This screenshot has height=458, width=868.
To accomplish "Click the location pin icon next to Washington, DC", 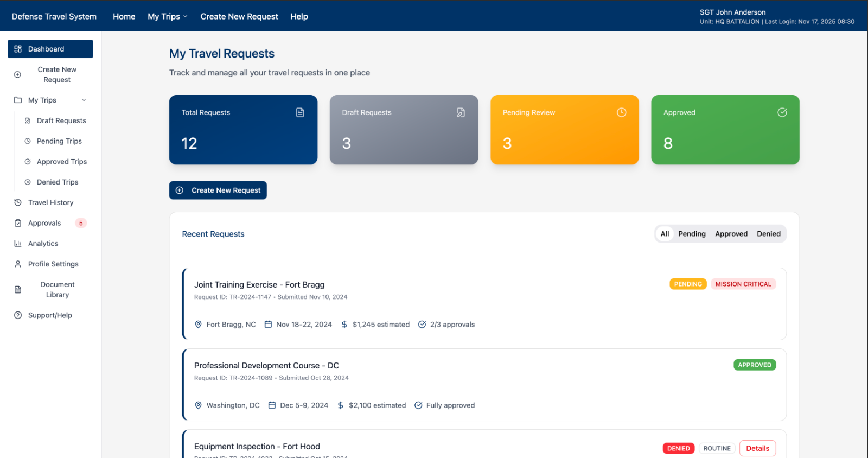I will [199, 405].
